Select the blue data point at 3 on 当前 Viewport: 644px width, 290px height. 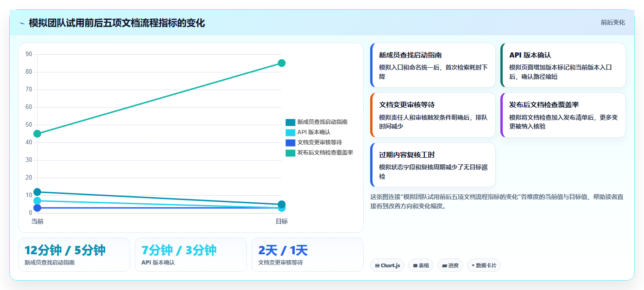click(37, 208)
